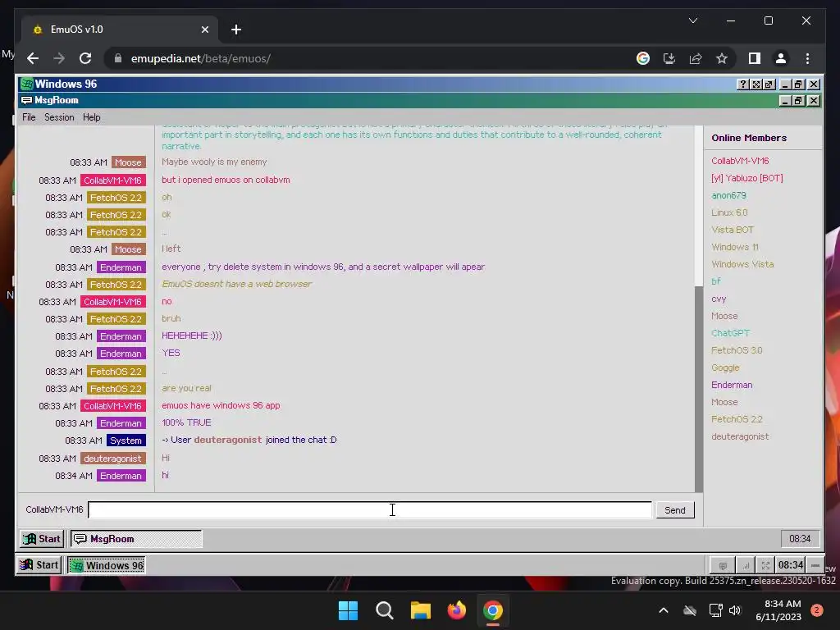The height and width of the screenshot is (630, 840).
Task: Click the bold deuteragonist name in join notice
Action: pyautogui.click(x=228, y=440)
